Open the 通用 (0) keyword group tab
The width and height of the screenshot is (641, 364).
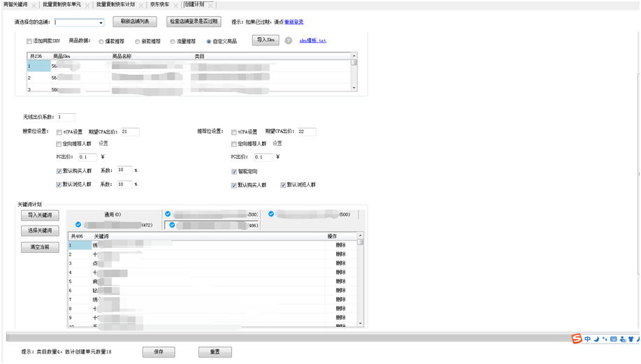[x=113, y=214]
